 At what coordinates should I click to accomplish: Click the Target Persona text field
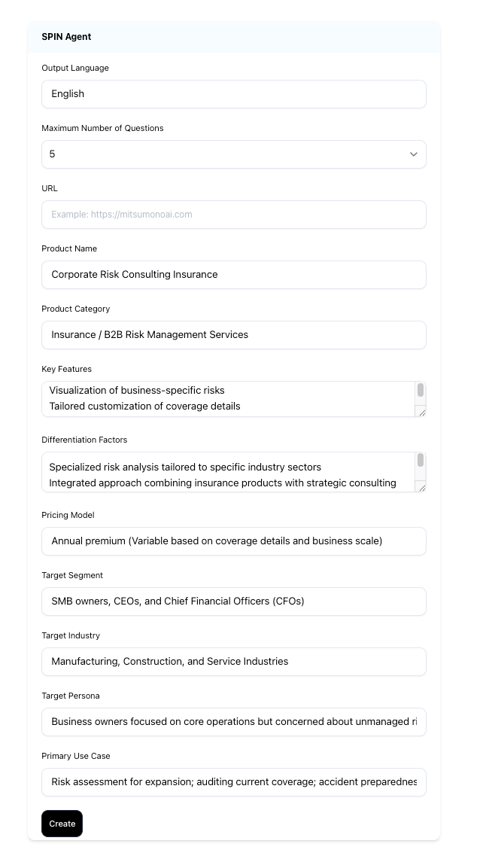click(233, 722)
